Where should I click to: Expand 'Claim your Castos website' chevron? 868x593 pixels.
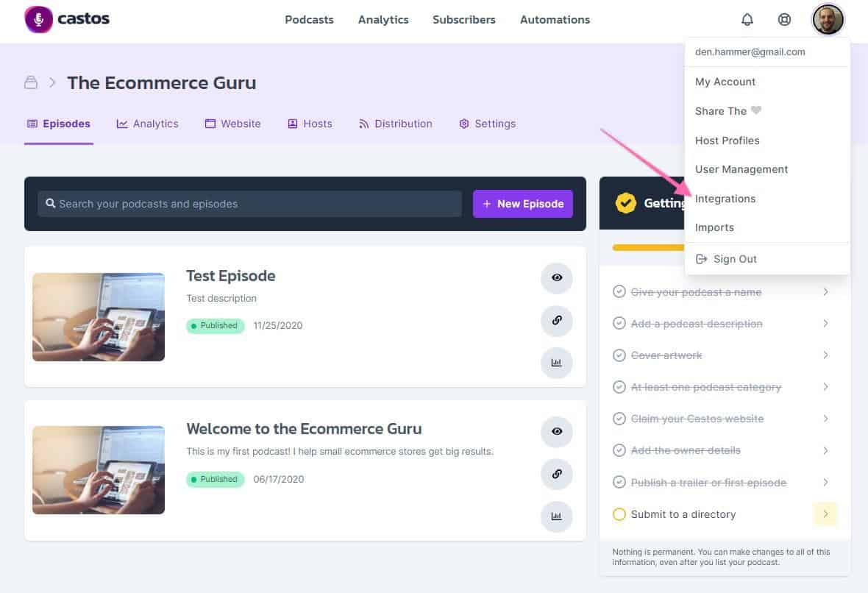click(x=825, y=418)
